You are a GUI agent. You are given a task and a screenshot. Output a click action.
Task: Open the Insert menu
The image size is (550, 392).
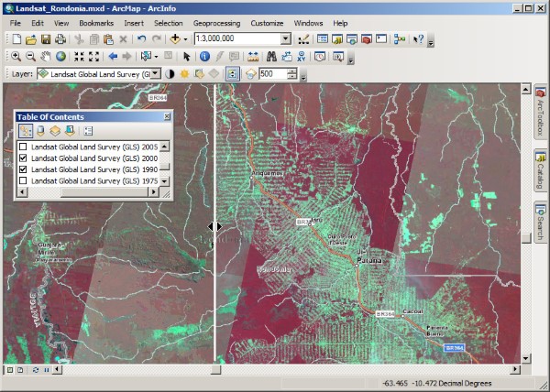tap(134, 23)
